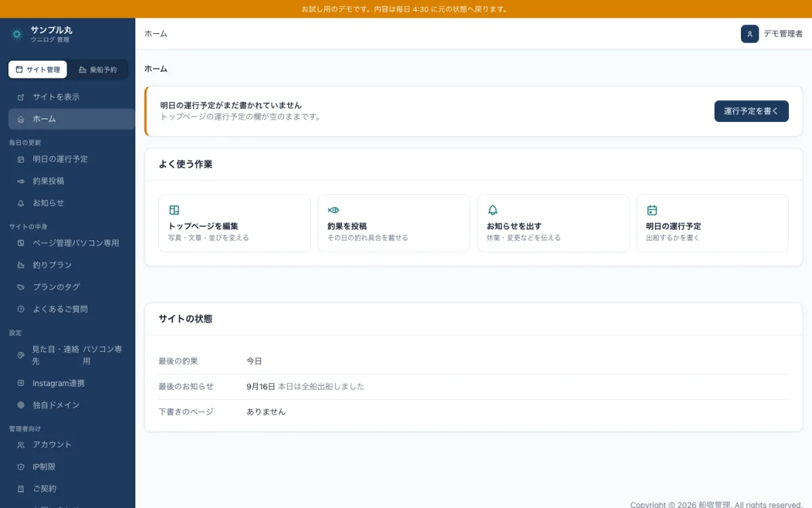Screen dimensions: 812x508
Task: Open サイトを表示 in the sidebar
Action: (x=72, y=97)
